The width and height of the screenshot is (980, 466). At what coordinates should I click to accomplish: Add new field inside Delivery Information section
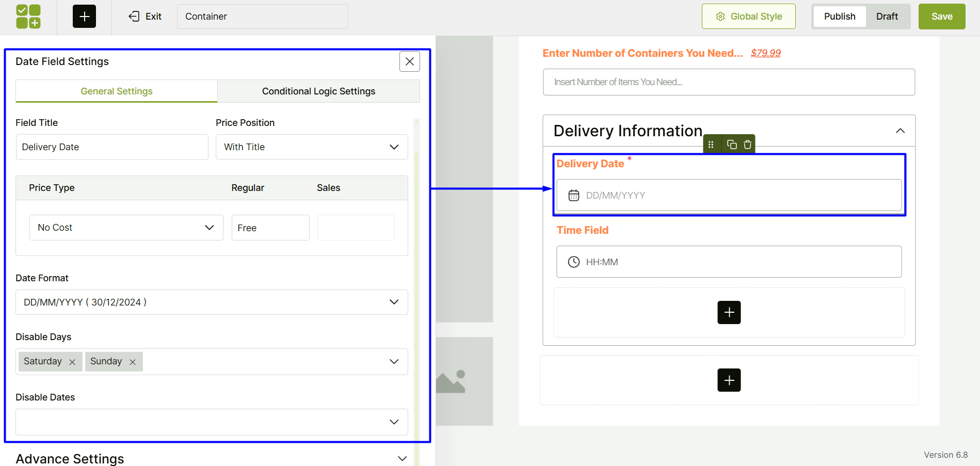(729, 313)
